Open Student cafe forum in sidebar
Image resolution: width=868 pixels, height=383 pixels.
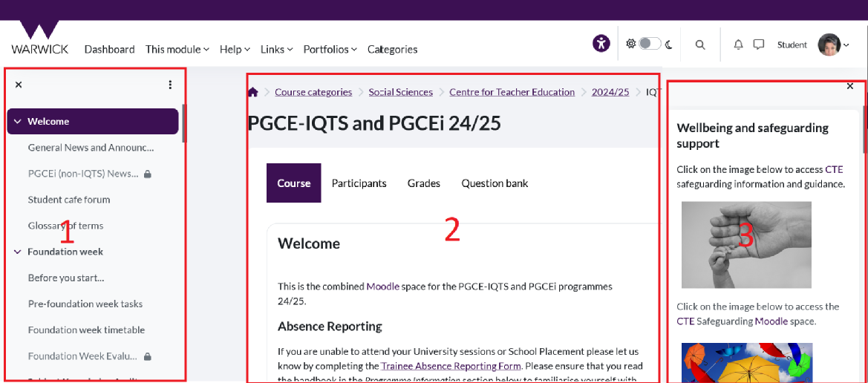pos(69,200)
